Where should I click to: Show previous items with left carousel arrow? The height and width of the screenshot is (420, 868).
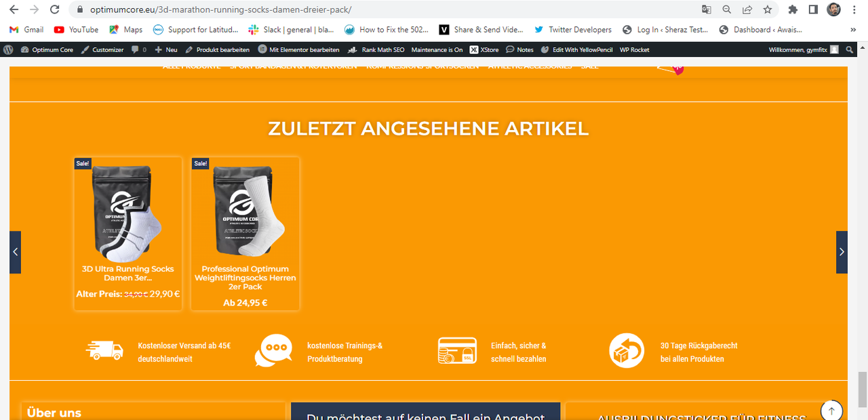(15, 252)
